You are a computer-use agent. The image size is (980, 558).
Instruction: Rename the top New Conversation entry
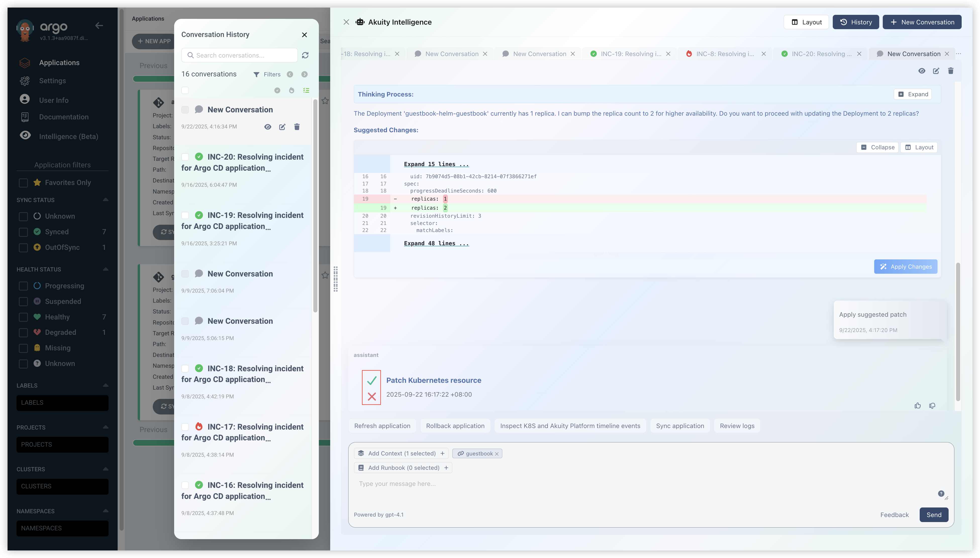point(282,127)
